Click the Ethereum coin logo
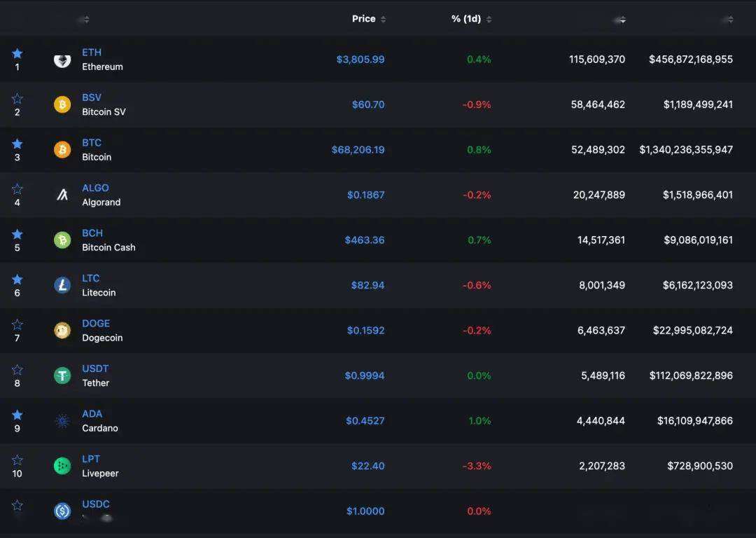756x538 pixels. pyautogui.click(x=62, y=60)
